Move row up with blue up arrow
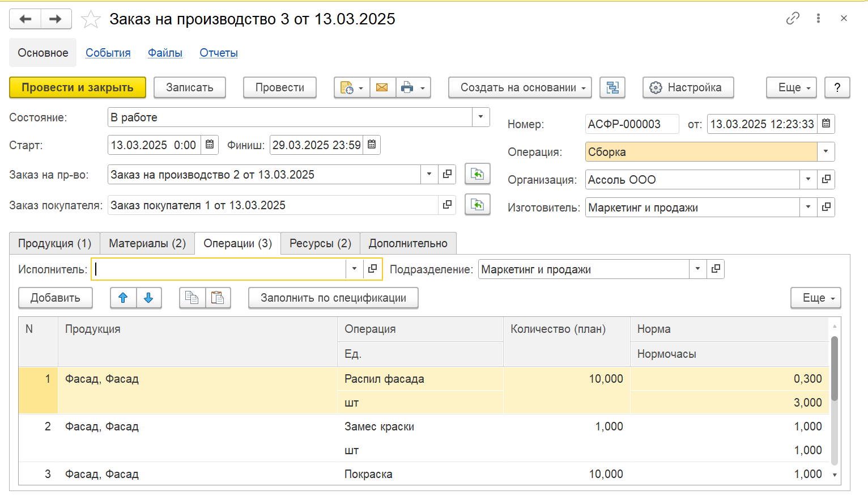The height and width of the screenshot is (499, 868). tap(123, 298)
